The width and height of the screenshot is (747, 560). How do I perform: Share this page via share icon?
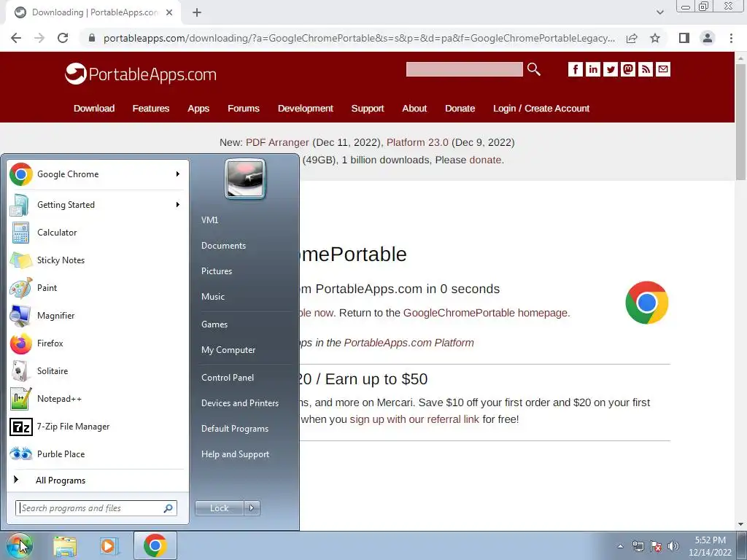pyautogui.click(x=632, y=38)
